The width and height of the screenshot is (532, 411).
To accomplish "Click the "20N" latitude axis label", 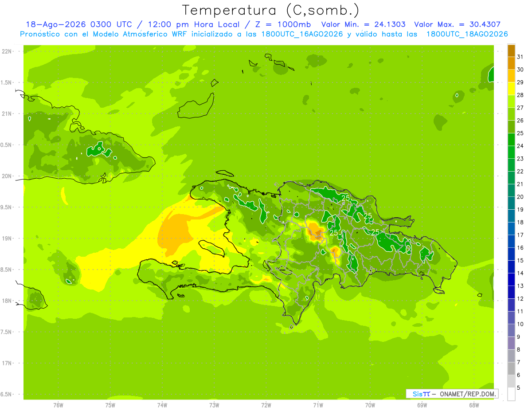I will (7, 176).
